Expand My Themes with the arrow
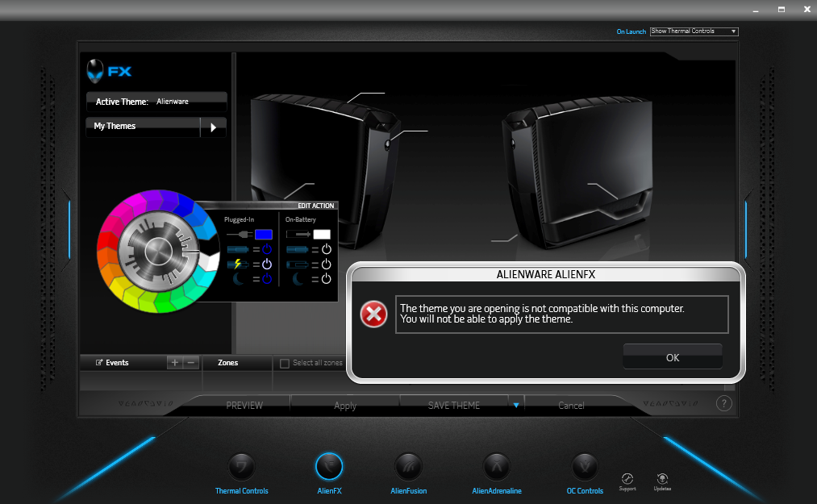This screenshot has height=504, width=817. 213,127
